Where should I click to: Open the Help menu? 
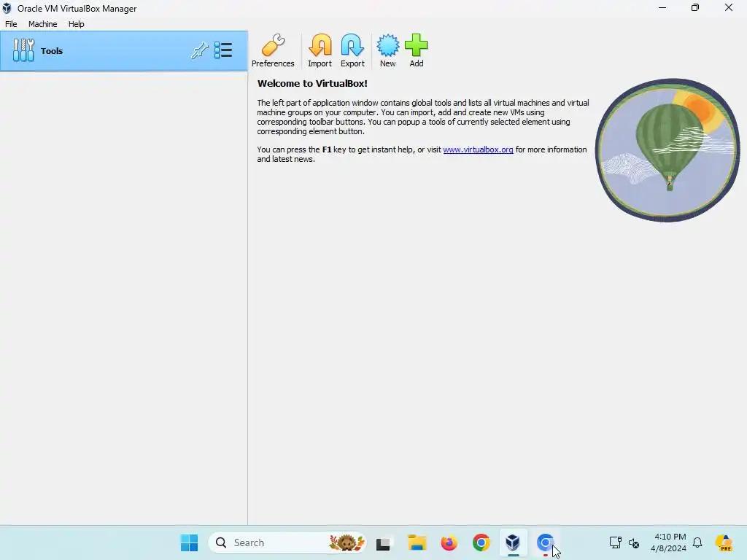76,24
